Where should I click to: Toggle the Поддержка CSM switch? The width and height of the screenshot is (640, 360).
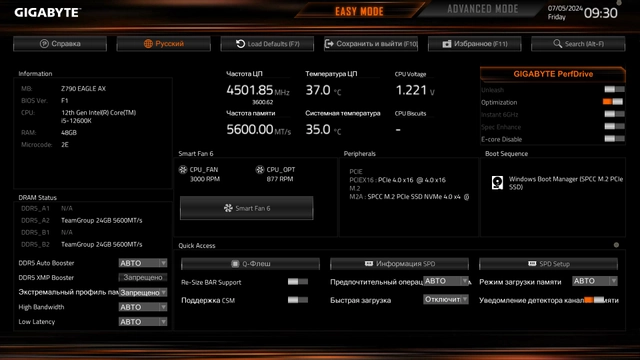298,300
